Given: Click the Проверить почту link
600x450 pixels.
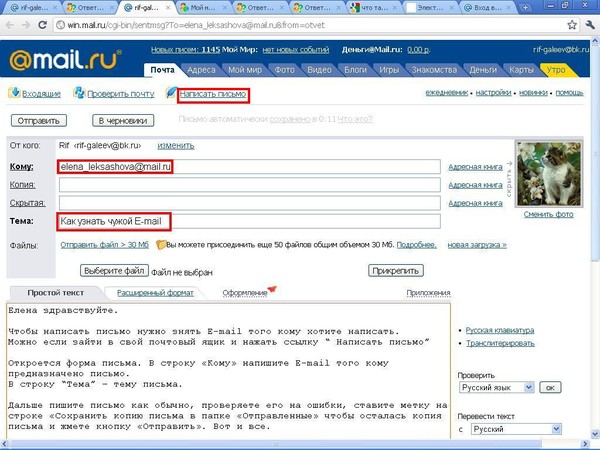Looking at the screenshot, I should (121, 94).
